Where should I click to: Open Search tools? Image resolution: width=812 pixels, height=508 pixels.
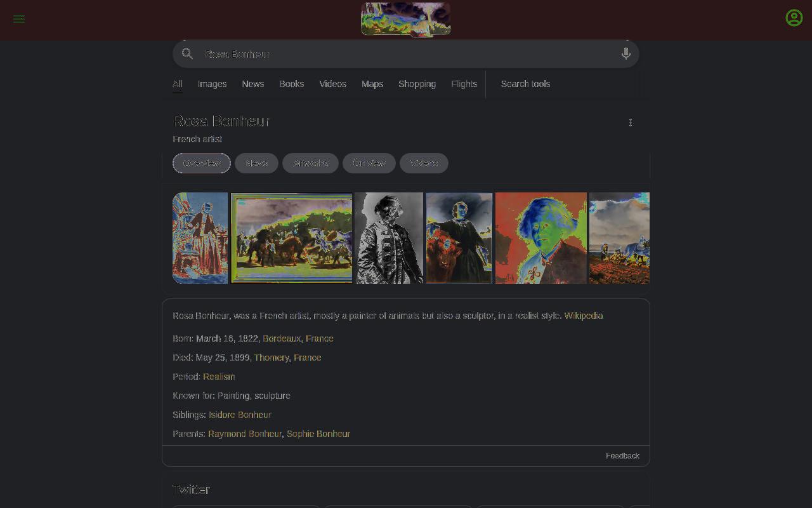coord(525,84)
